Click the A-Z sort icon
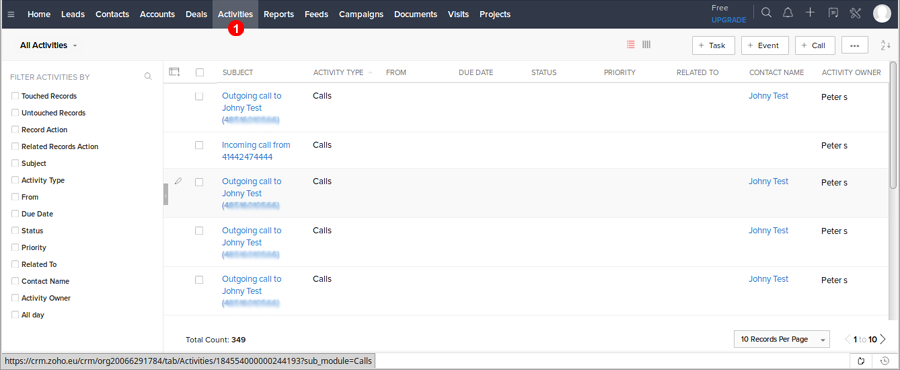 tap(885, 45)
